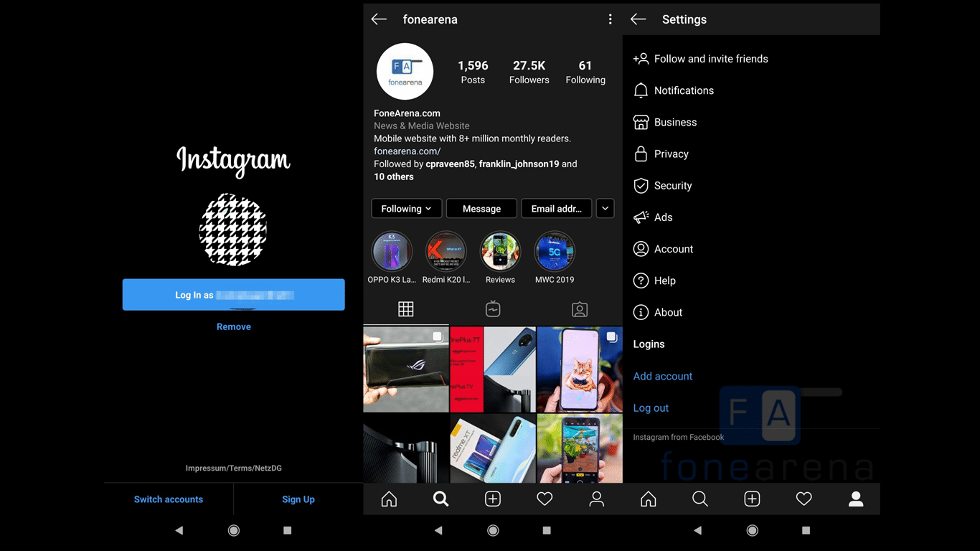980x551 pixels.
Task: View 27.5K Followers list
Action: coord(529,72)
